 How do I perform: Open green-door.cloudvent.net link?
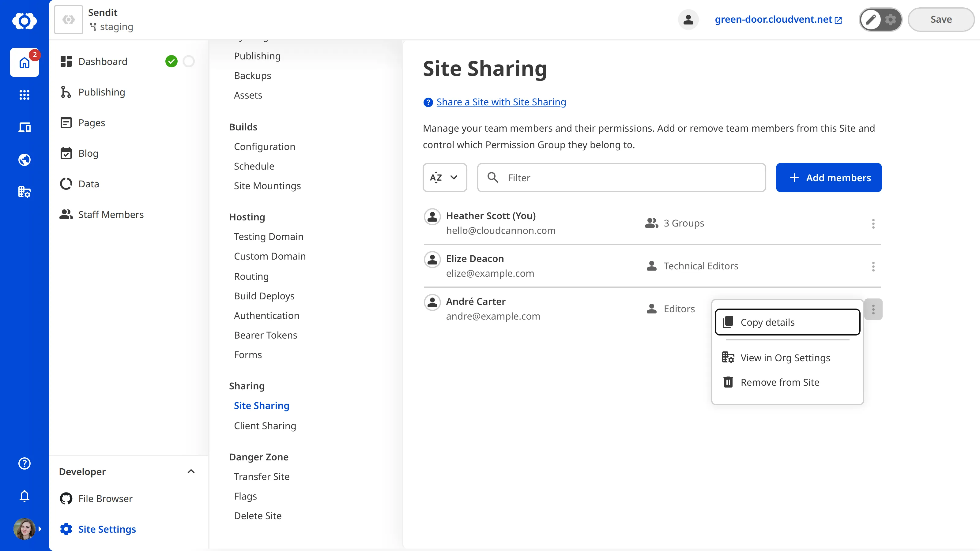tap(778, 19)
